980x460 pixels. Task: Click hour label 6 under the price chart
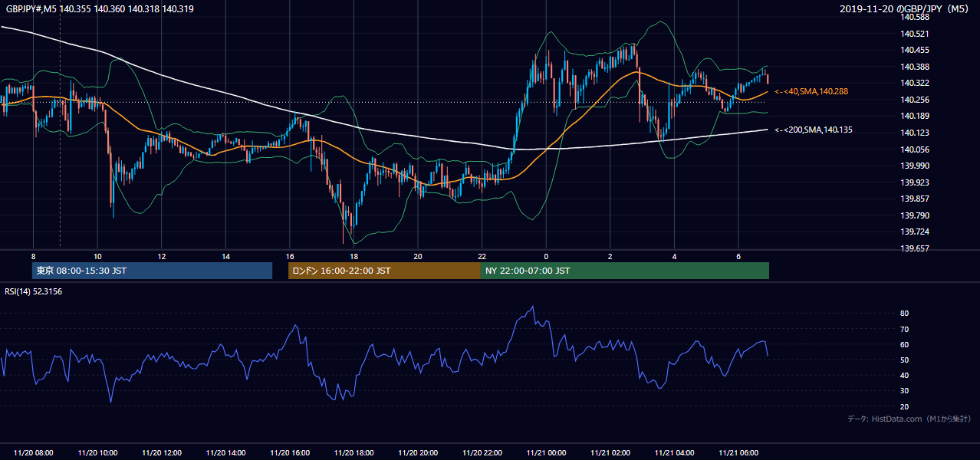point(738,256)
